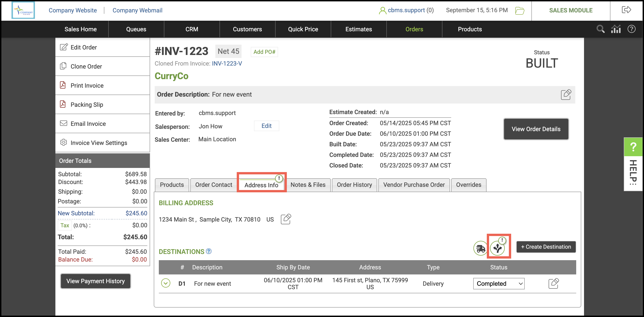Switch to the Order History tab
The height and width of the screenshot is (317, 644).
(354, 185)
